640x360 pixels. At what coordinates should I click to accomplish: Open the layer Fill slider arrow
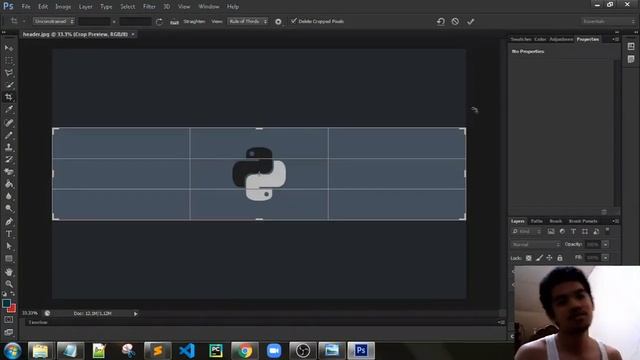coord(605,258)
